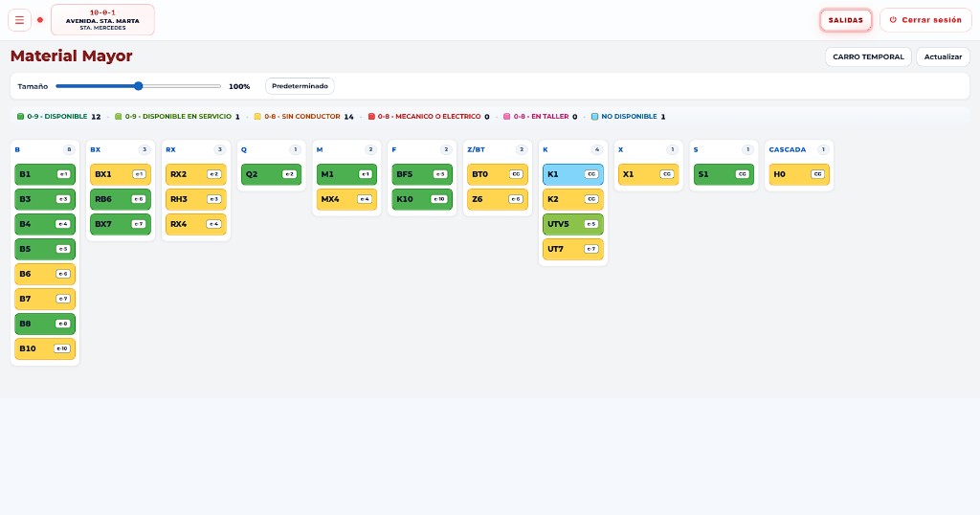Select vehicle card B7

[45, 300]
